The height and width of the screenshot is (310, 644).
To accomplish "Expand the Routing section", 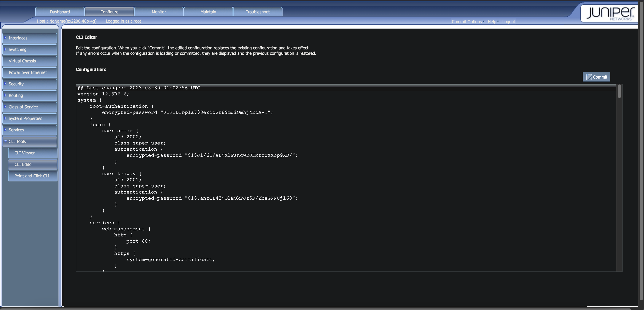I will pos(16,95).
